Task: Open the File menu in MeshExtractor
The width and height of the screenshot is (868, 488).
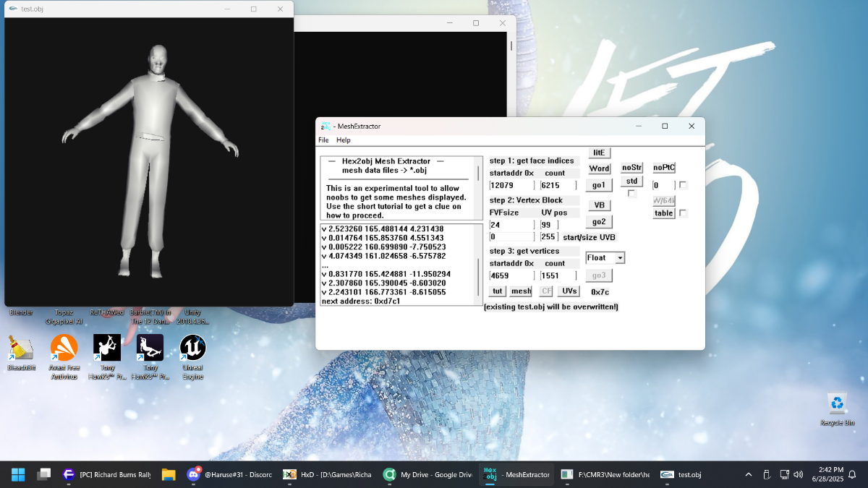Action: click(x=323, y=140)
